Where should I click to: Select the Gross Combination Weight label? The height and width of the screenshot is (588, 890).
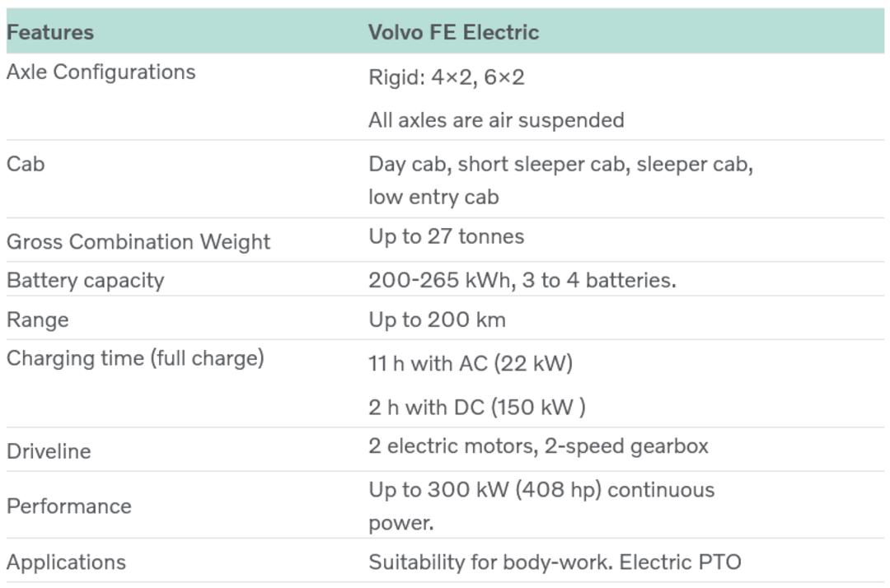(138, 241)
